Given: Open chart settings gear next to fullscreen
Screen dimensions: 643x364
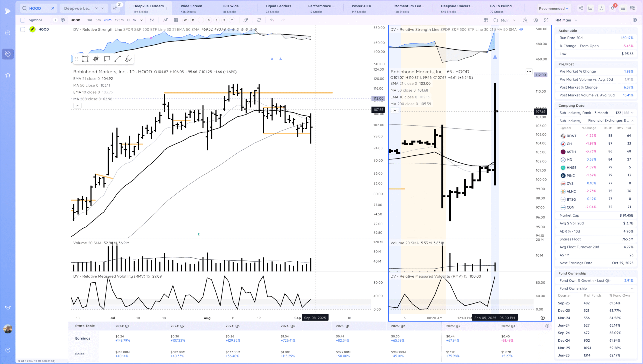Looking at the screenshot, I should (x=535, y=20).
